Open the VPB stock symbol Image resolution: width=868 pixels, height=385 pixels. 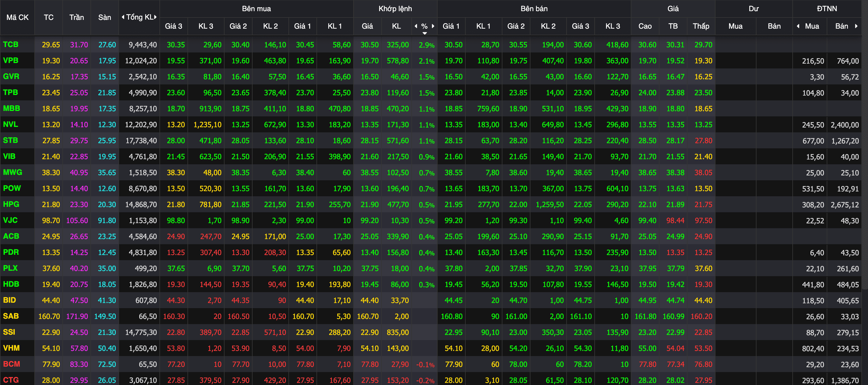click(11, 60)
